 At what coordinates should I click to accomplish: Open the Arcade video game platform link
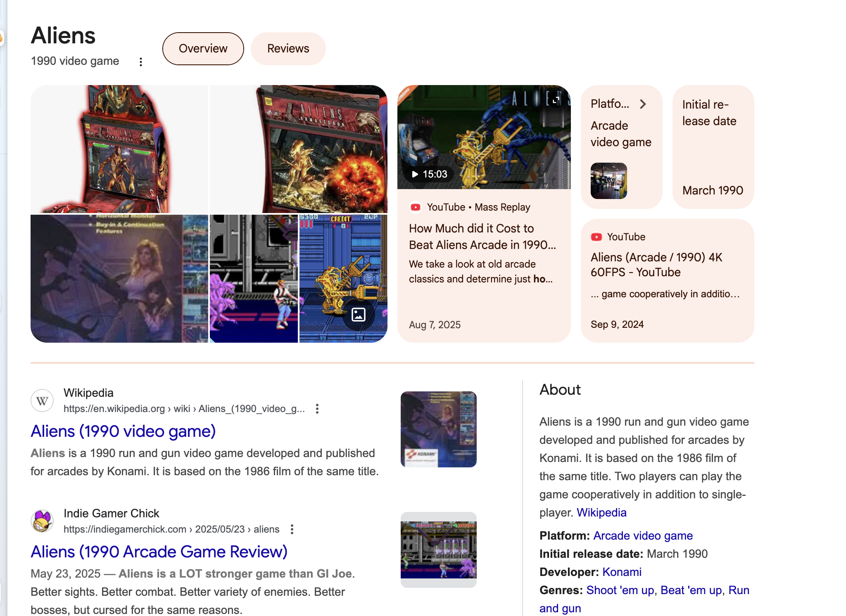click(643, 535)
